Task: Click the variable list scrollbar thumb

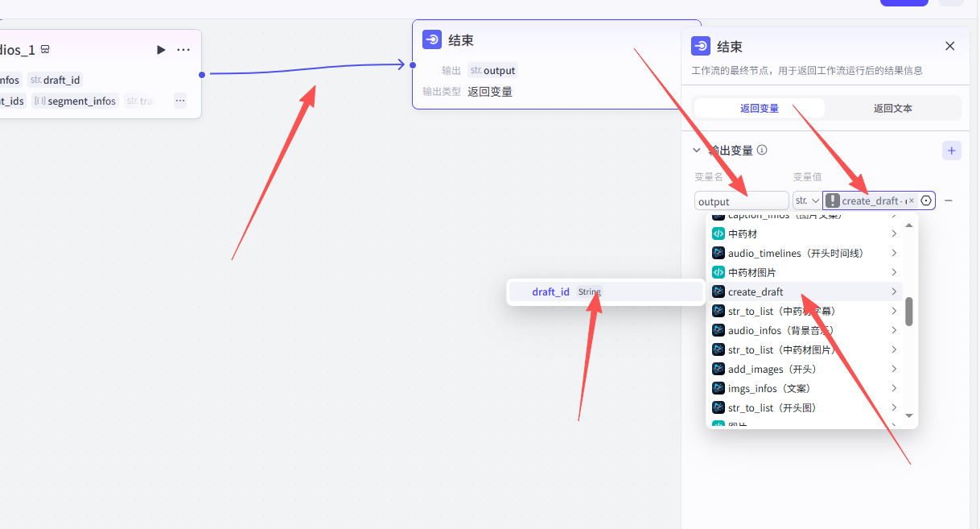Action: pos(909,312)
